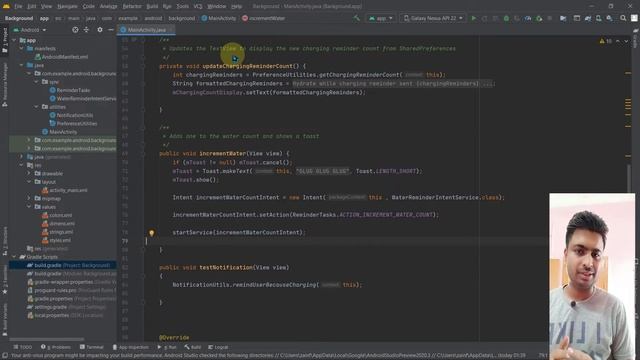Open the File menu
The height and width of the screenshot is (360, 640).
click(x=18, y=6)
